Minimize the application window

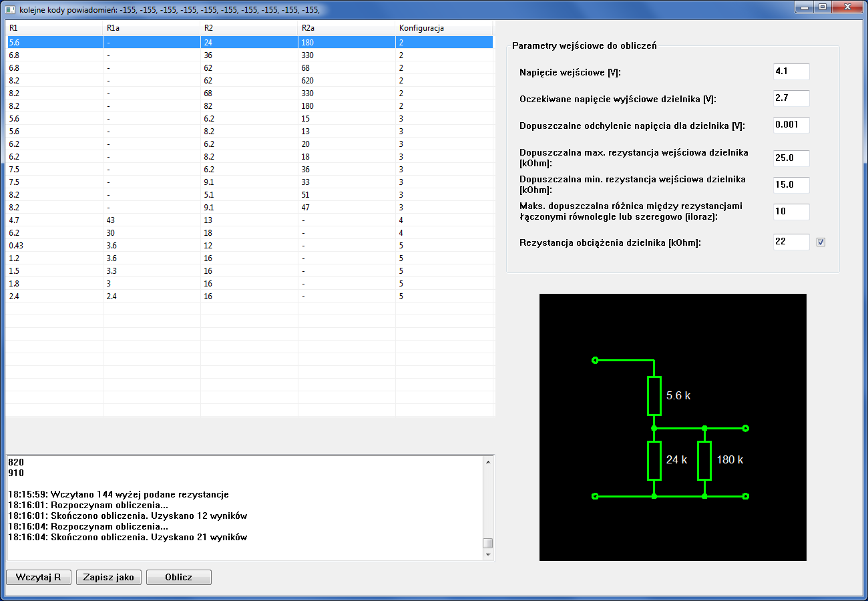(x=805, y=6)
